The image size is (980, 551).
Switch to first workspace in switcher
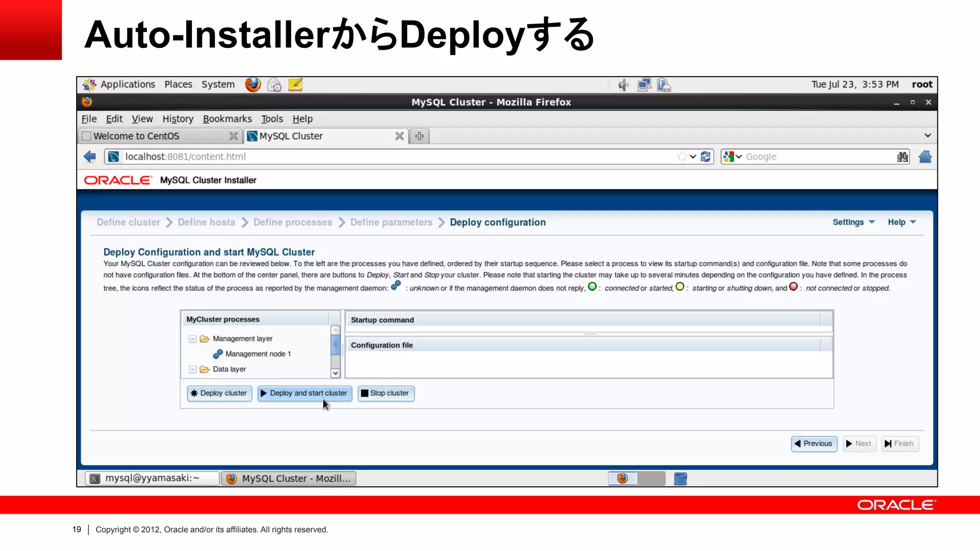[623, 478]
